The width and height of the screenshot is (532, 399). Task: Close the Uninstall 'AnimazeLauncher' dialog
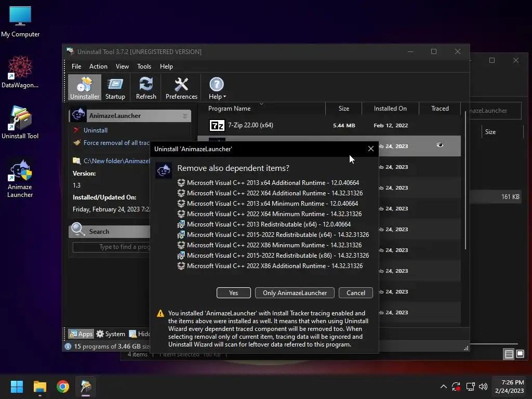click(371, 149)
